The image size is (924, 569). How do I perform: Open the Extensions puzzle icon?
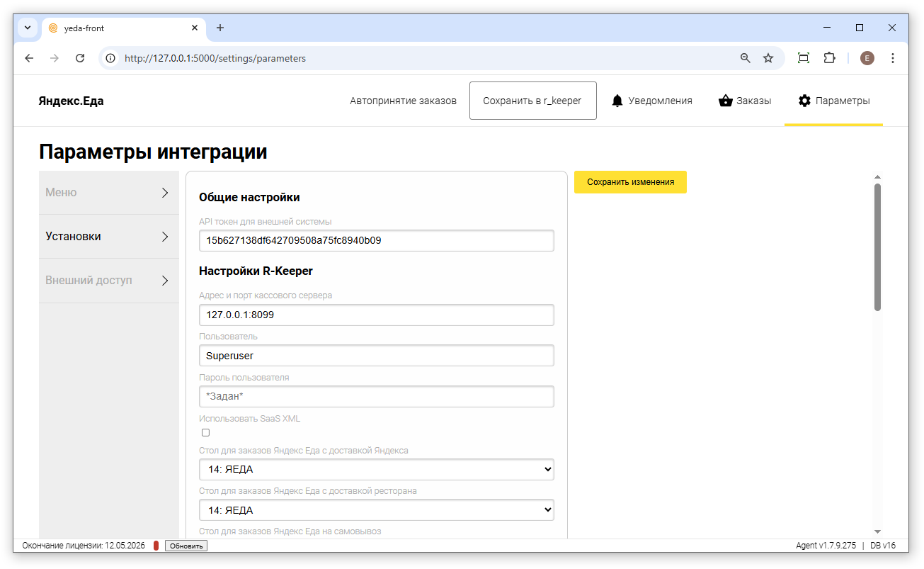(x=829, y=58)
